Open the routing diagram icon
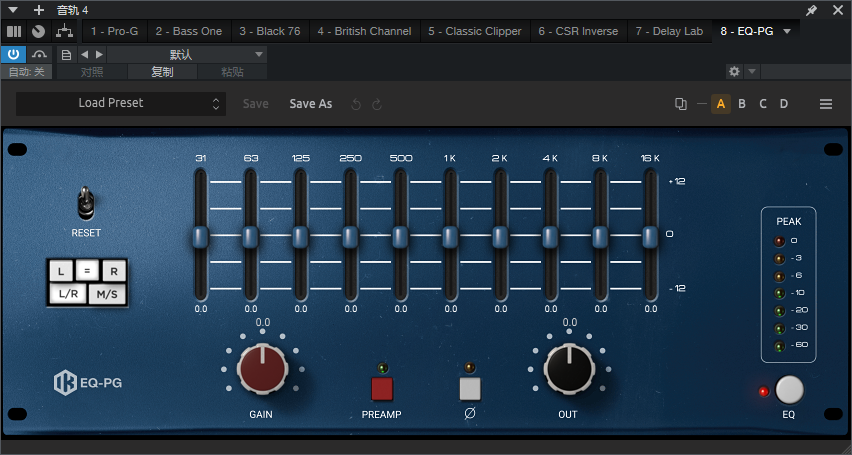 click(x=65, y=32)
